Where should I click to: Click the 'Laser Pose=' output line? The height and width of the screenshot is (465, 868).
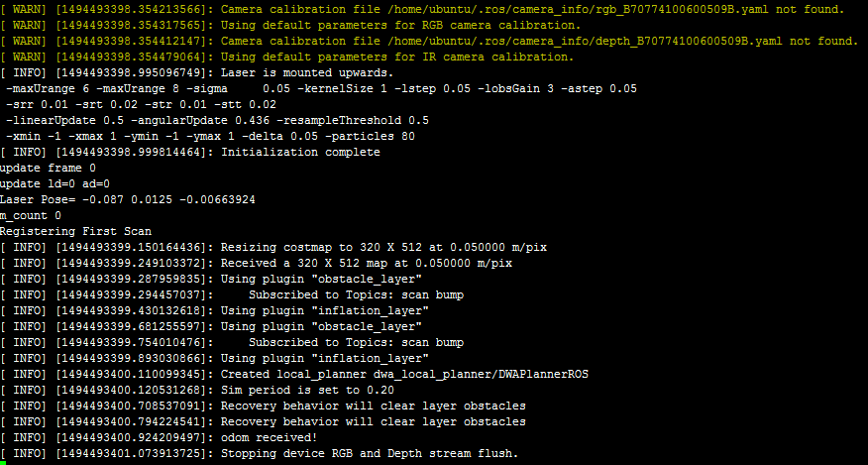coord(128,199)
